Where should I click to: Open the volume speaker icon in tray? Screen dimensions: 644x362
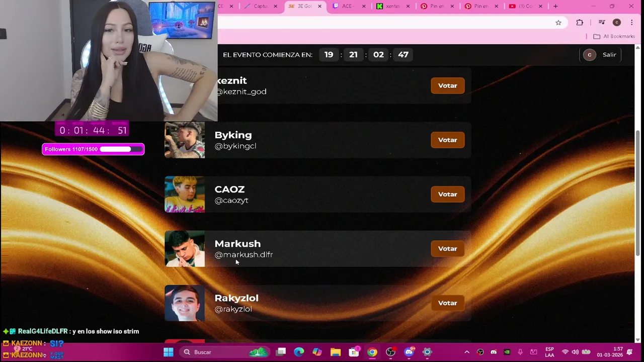click(x=576, y=352)
